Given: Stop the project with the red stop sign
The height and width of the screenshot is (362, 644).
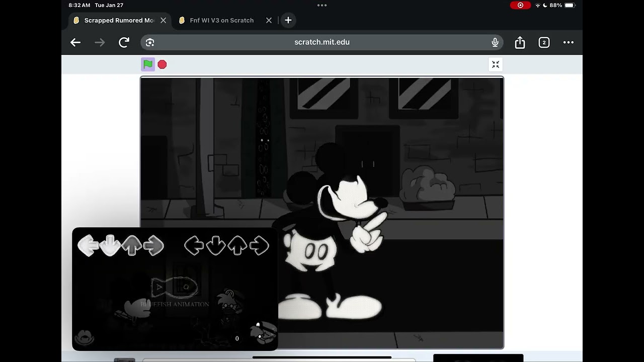Looking at the screenshot, I should (x=162, y=64).
